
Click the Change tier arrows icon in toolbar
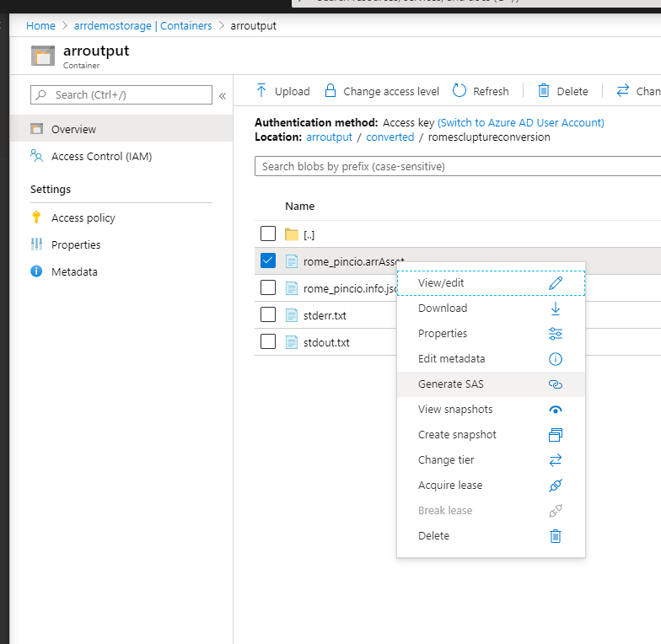tap(623, 91)
